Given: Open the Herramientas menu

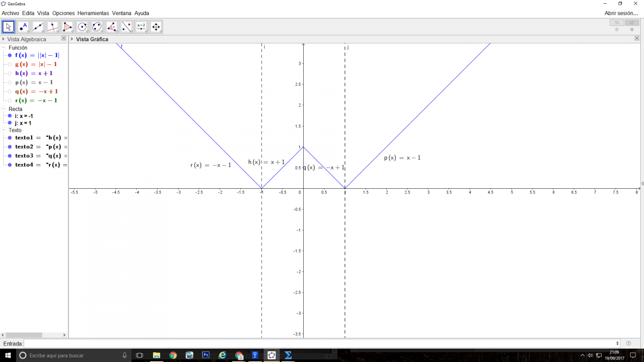Looking at the screenshot, I should click(x=93, y=13).
